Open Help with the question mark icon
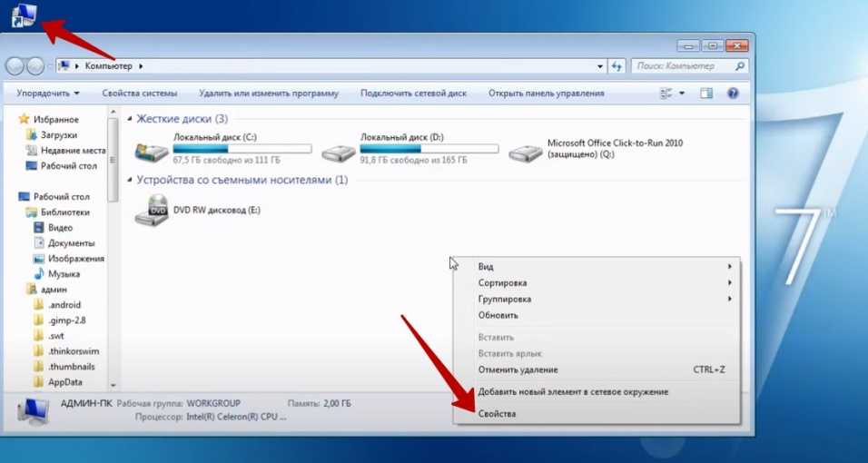868x463 pixels. coord(733,93)
